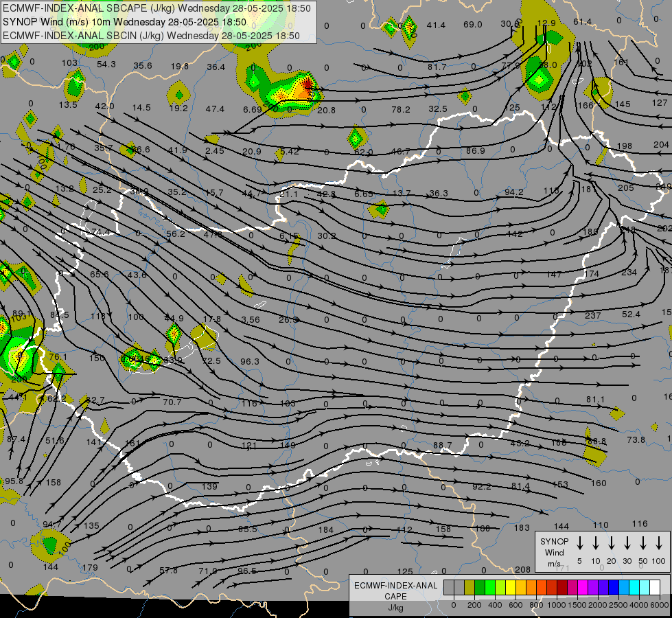Click the 81.7 value on the map
Viewport: 672px width, 618px height.
(x=437, y=67)
